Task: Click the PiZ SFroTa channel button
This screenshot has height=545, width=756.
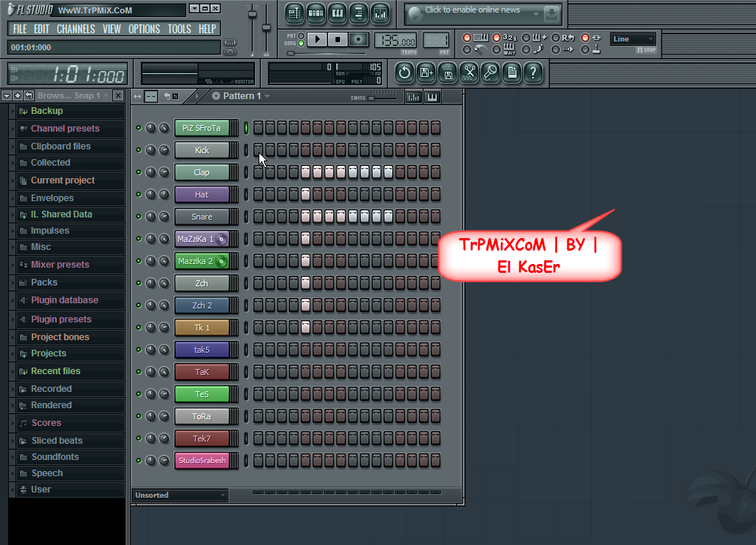Action: tap(202, 128)
